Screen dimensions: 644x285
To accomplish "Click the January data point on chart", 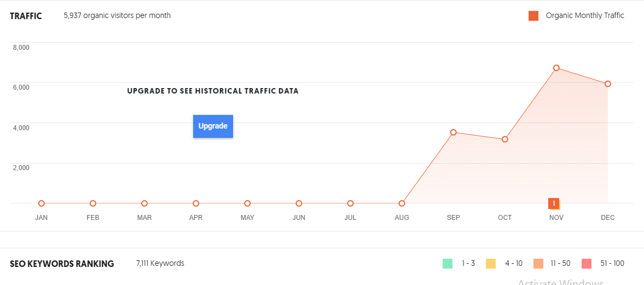I will (42, 203).
